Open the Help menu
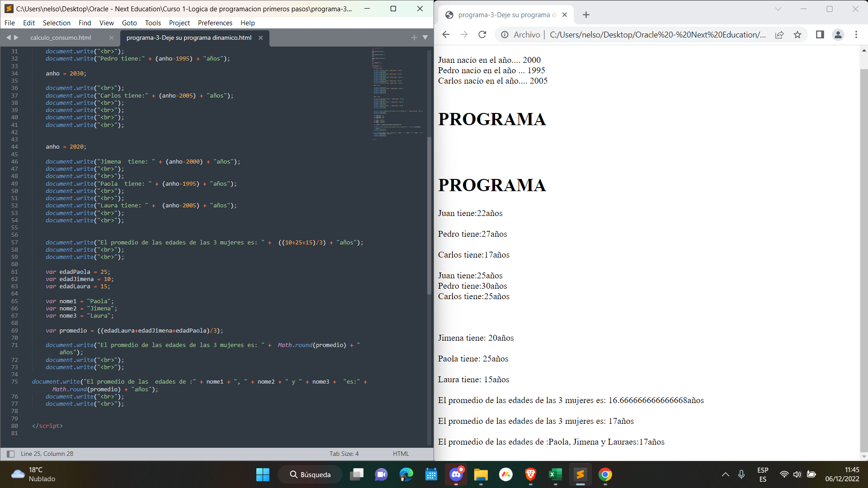Screen dimensions: 868x488 coord(247,23)
